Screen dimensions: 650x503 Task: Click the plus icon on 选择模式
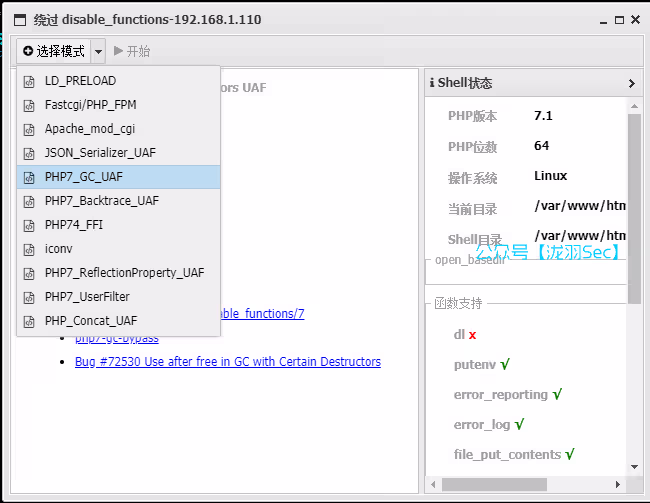tap(28, 51)
